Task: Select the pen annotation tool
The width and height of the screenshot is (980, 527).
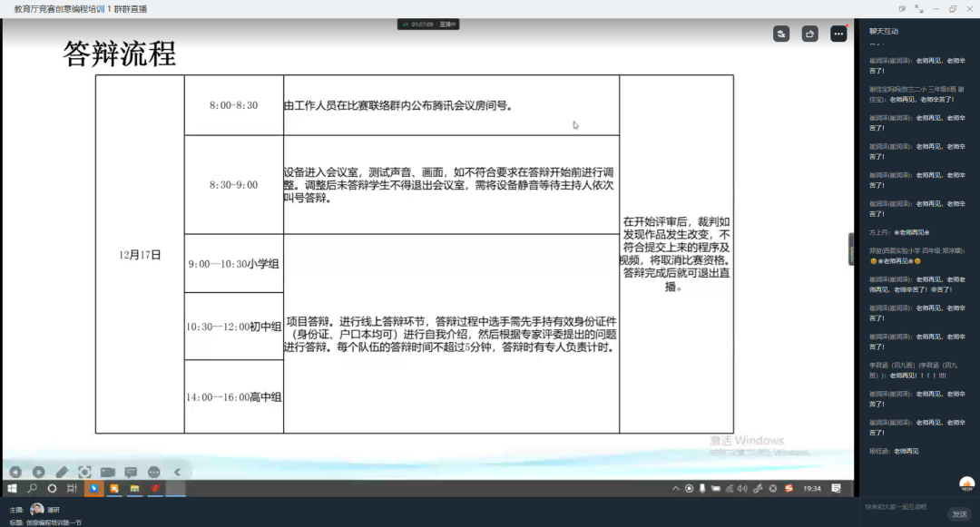Action: point(62,472)
